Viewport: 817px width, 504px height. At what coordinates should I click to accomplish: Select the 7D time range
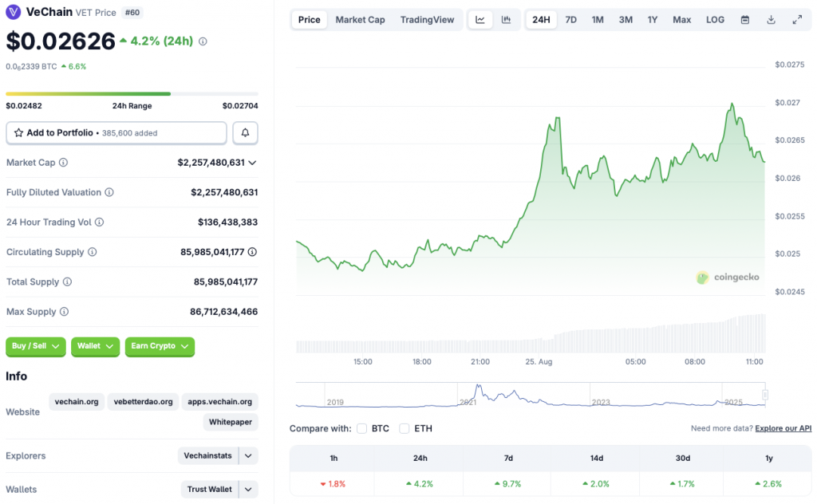[571, 20]
